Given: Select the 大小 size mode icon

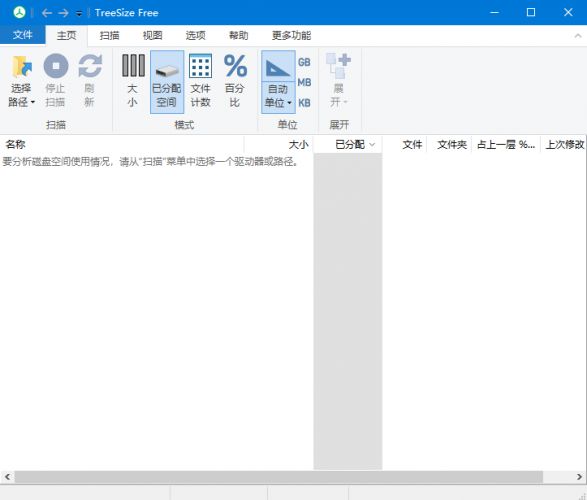Looking at the screenshot, I should tap(133, 66).
